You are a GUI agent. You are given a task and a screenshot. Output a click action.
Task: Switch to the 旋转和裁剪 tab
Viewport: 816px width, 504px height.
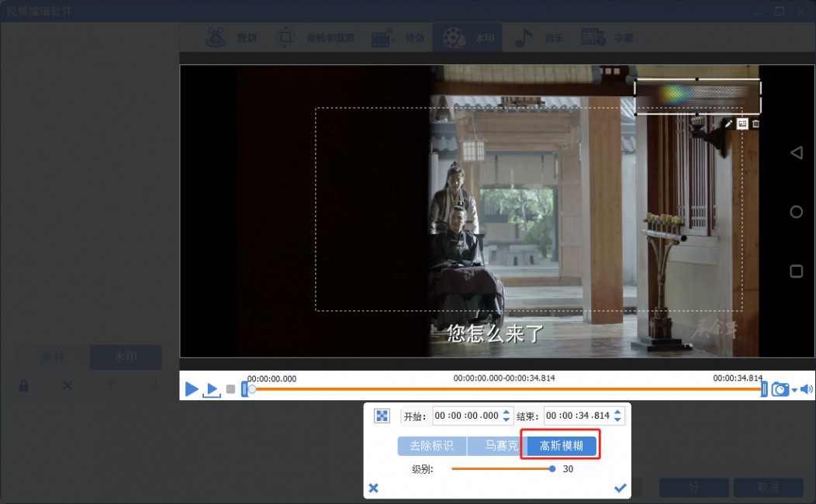point(315,38)
